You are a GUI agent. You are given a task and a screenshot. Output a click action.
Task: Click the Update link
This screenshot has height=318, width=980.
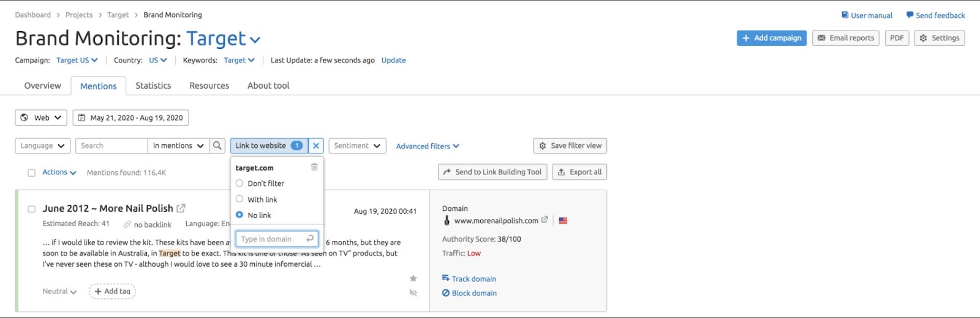tap(393, 60)
